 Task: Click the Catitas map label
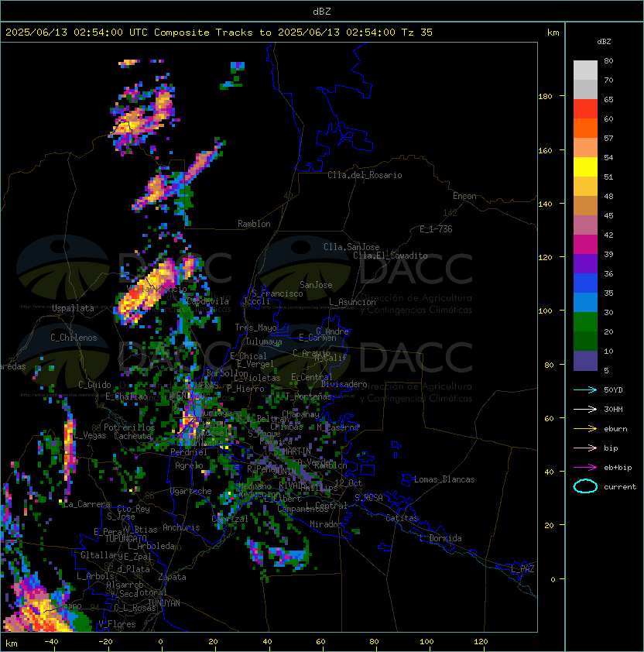pyautogui.click(x=402, y=518)
